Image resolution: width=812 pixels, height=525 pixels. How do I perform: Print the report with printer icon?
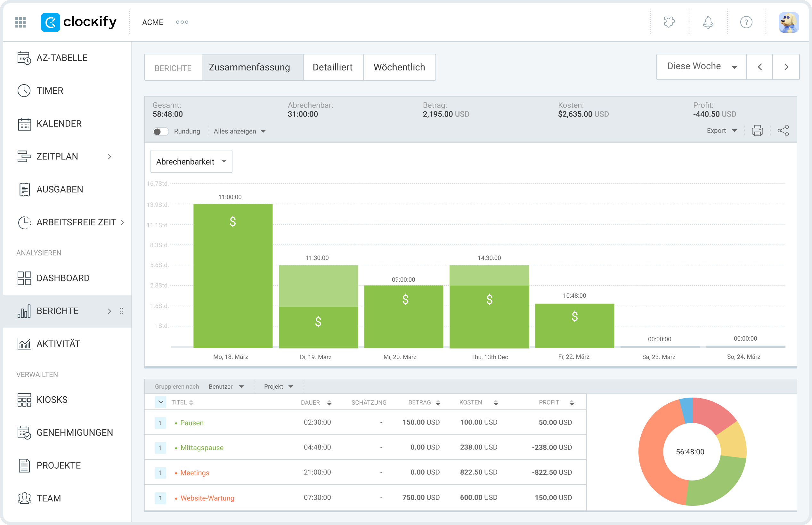click(757, 131)
